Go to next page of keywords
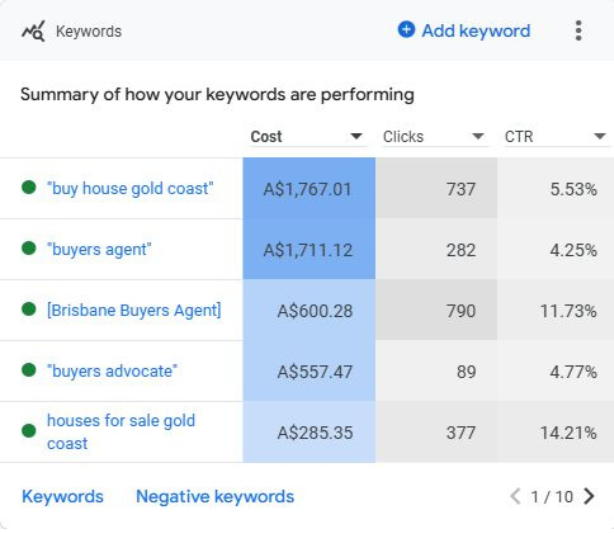This screenshot has width=614, height=534. tap(589, 496)
